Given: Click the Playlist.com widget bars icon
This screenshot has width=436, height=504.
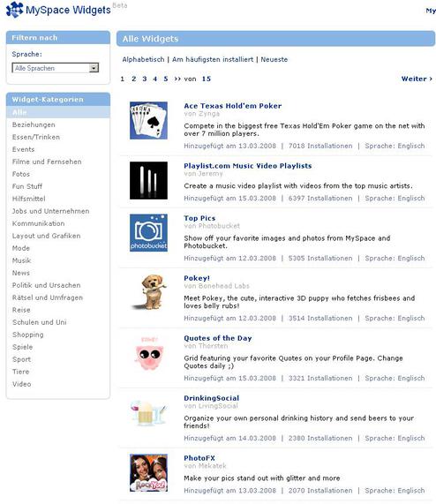Looking at the screenshot, I should point(148,180).
